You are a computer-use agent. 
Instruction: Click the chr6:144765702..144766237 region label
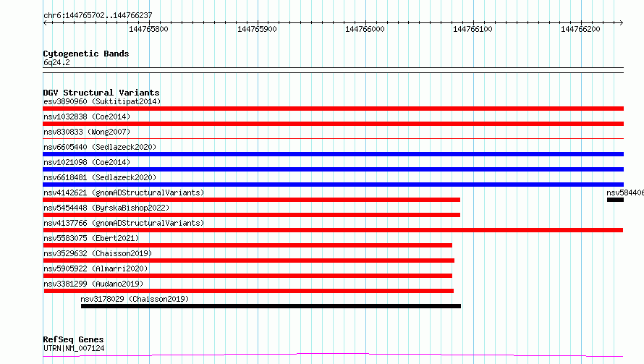[x=98, y=15]
